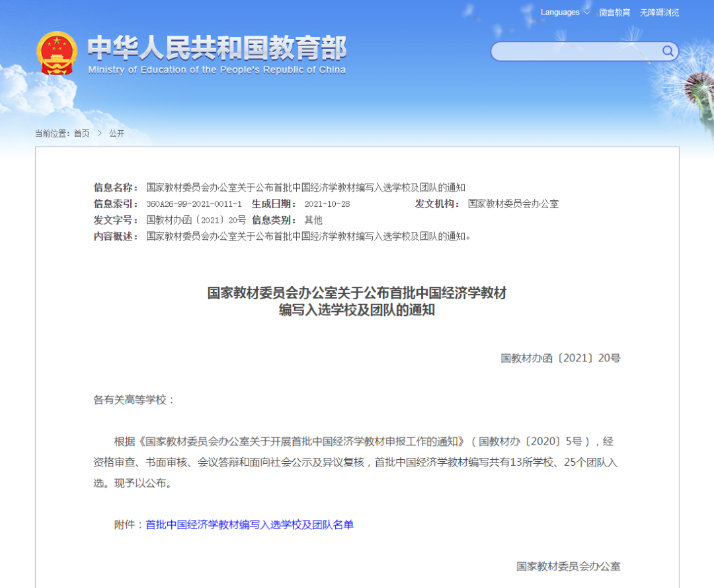Click the 信息名称 label
The height and width of the screenshot is (588, 714).
click(115, 188)
